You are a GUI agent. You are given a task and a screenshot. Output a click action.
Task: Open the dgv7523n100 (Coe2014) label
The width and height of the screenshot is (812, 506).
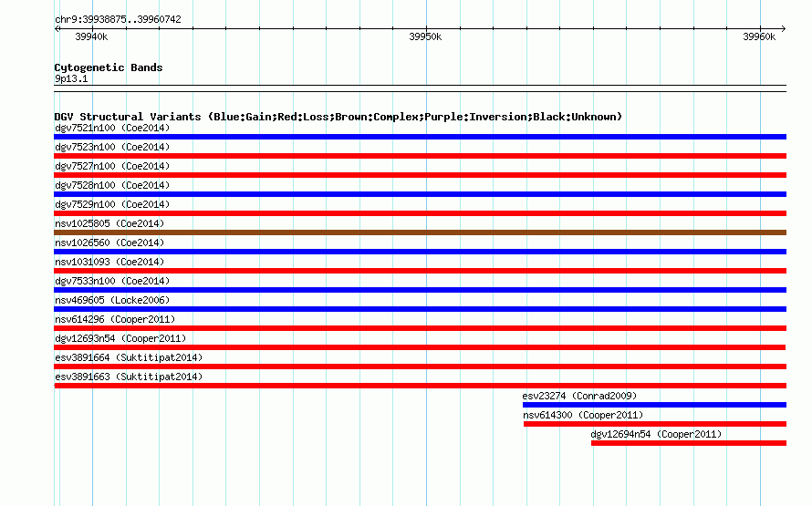coord(112,147)
